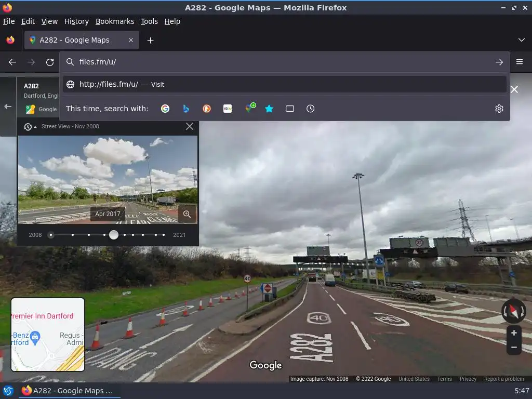This screenshot has height=399, width=532.
Task: Click United States link in footer
Action: pos(414,379)
